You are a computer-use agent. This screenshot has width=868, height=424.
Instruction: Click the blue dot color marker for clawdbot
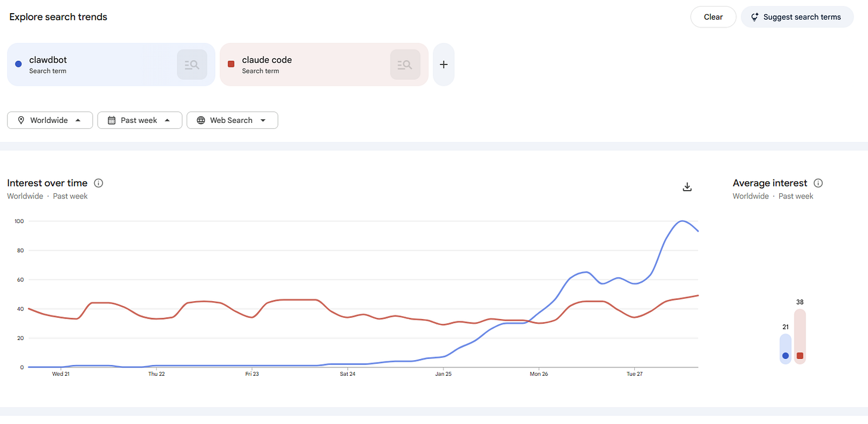tap(18, 64)
